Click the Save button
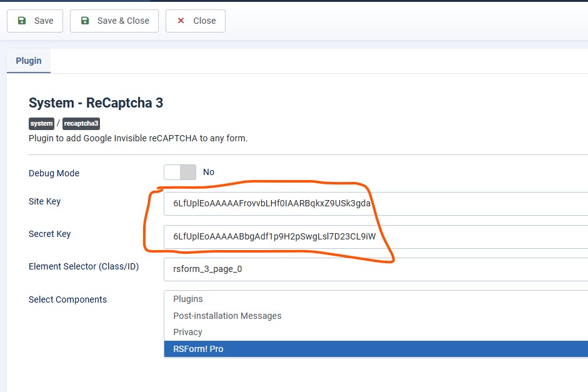The width and height of the screenshot is (588, 392). pyautogui.click(x=35, y=21)
